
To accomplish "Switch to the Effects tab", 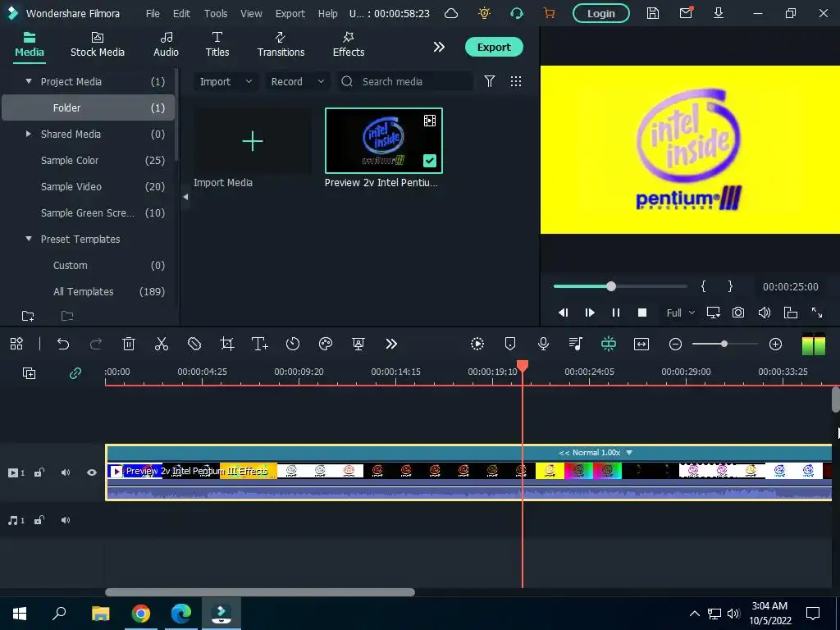I will pyautogui.click(x=348, y=45).
